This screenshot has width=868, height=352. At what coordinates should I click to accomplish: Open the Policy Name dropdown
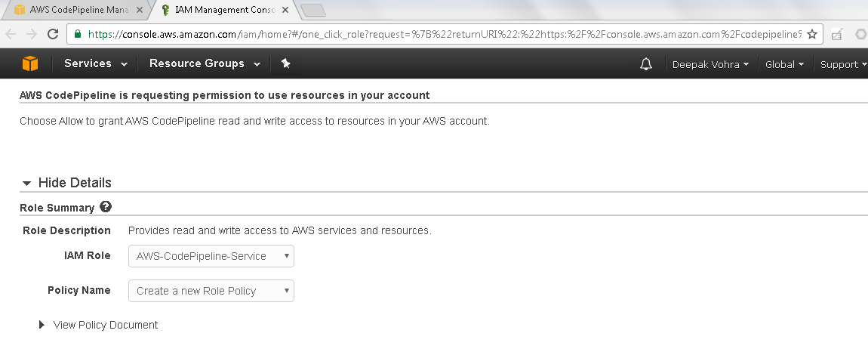pos(211,291)
